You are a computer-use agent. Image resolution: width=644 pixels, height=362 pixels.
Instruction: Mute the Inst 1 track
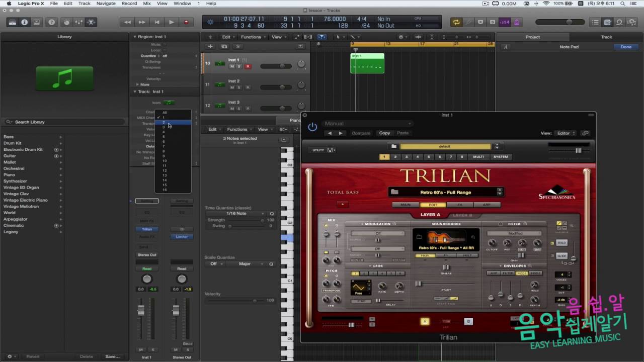click(232, 66)
